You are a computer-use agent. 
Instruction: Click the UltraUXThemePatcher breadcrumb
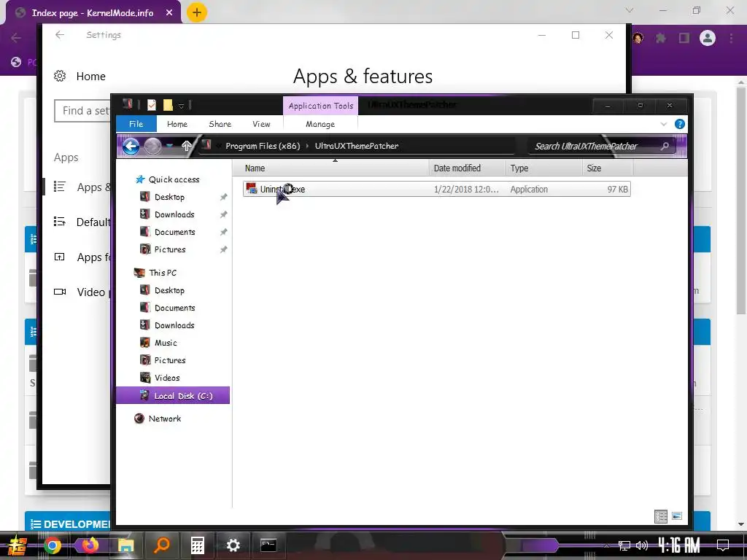point(356,146)
